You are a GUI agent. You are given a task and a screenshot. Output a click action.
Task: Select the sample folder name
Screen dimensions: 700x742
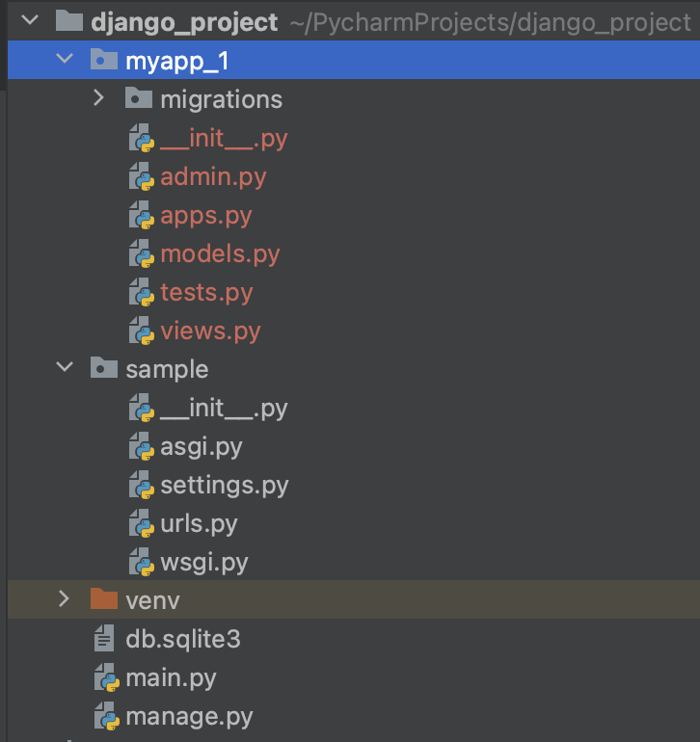click(167, 370)
